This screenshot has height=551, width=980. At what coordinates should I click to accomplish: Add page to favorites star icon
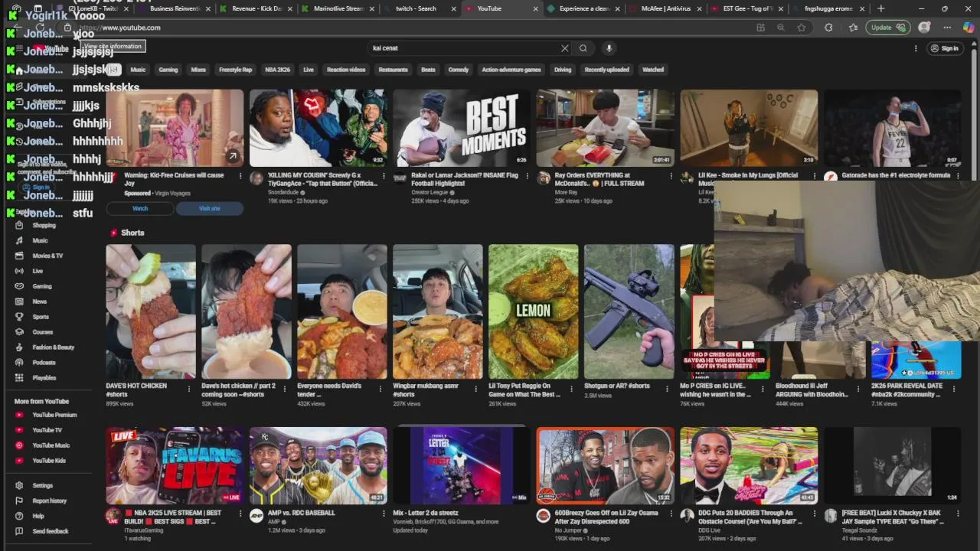coord(802,28)
